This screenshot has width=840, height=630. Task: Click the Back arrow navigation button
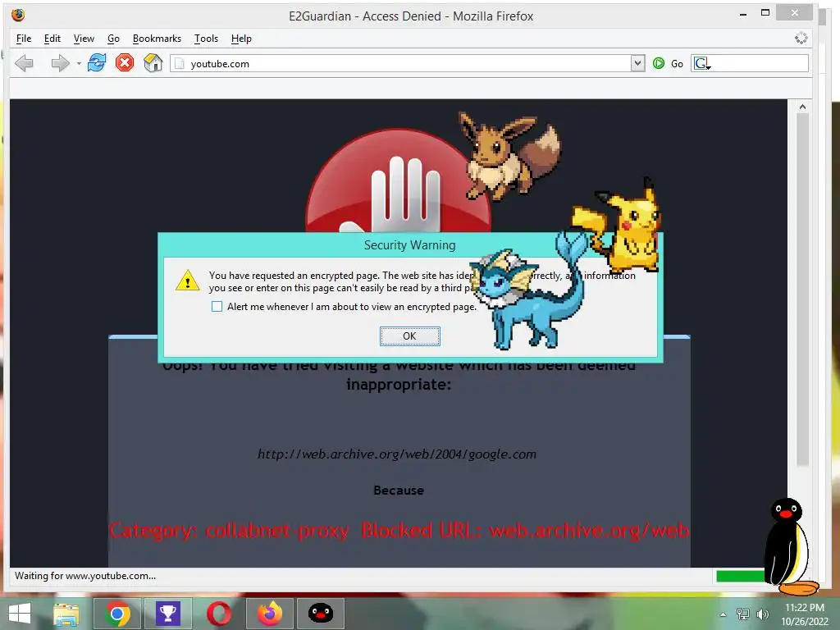pos(24,63)
